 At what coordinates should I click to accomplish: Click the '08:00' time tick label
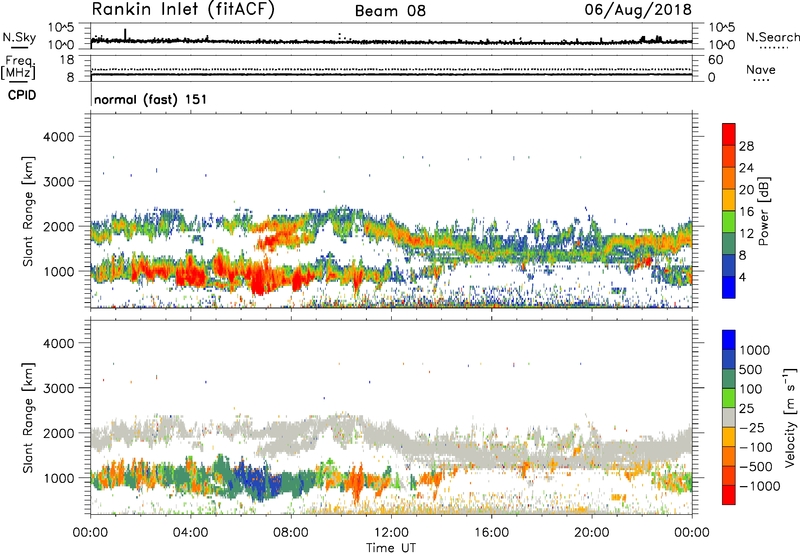[291, 533]
